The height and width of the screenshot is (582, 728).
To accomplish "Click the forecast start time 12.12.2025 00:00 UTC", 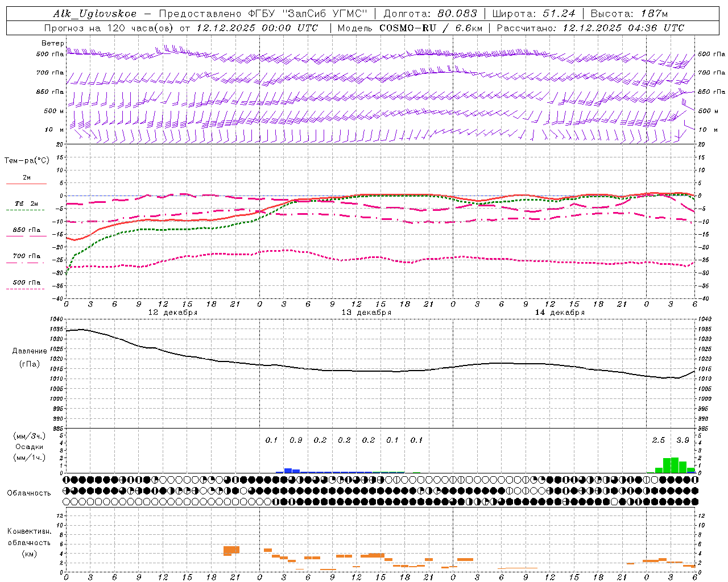I will point(258,28).
